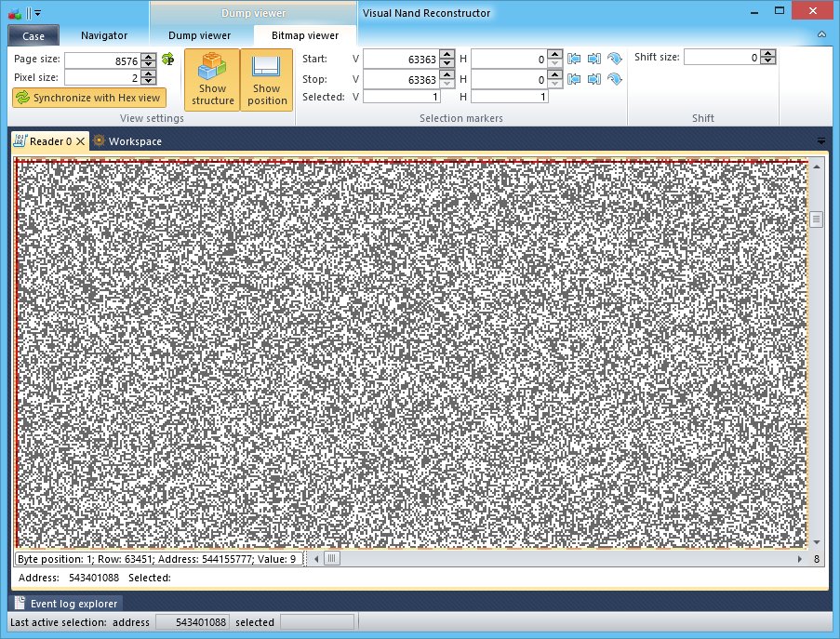840x639 pixels.
Task: Click the Stop V value field
Action: (401, 79)
